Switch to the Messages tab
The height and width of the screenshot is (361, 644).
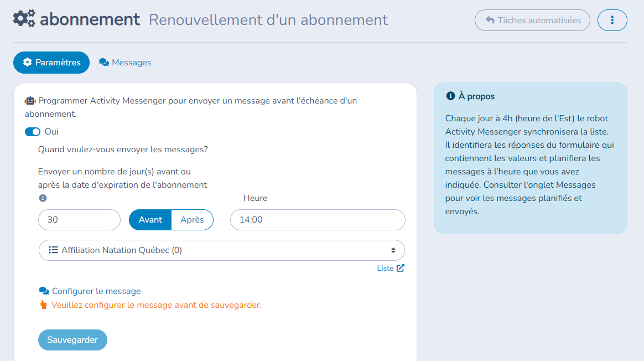(x=125, y=63)
